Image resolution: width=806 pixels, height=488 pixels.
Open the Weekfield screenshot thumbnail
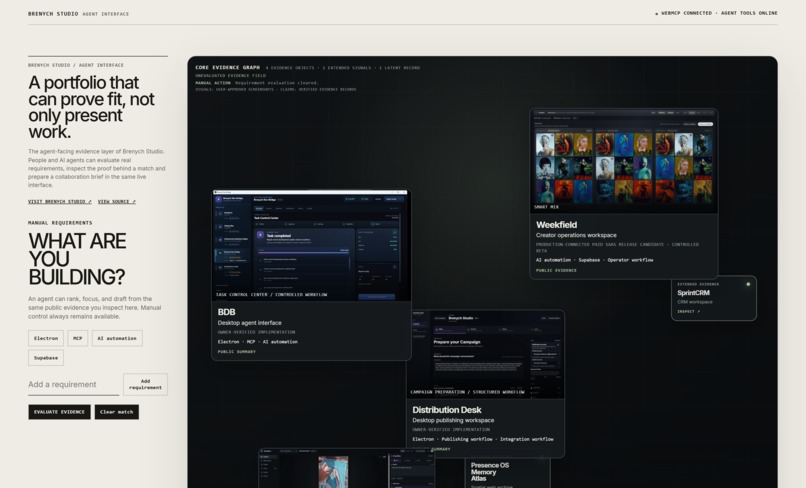[x=624, y=161]
